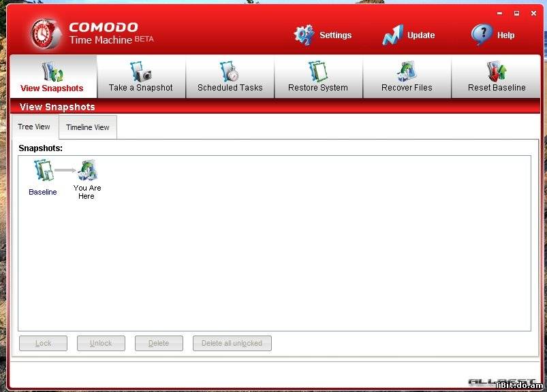The width and height of the screenshot is (547, 392).
Task: Click the Reset Baseline arrows icon
Action: [x=497, y=71]
